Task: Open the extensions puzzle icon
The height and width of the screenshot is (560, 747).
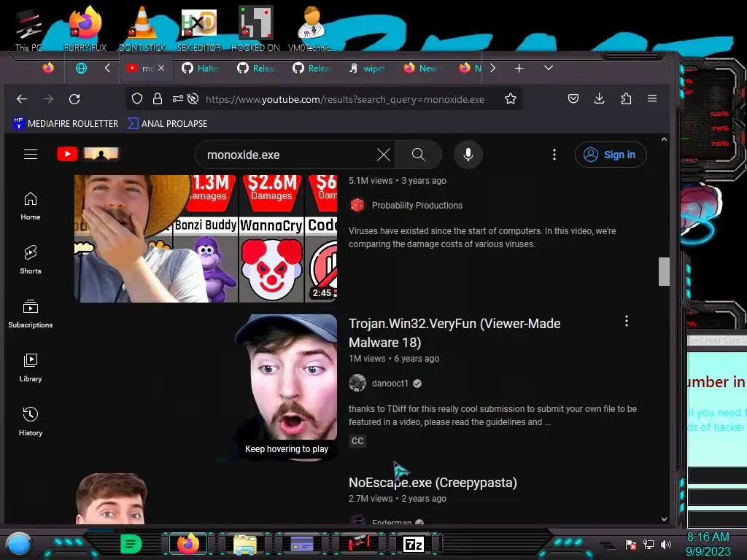Action: pyautogui.click(x=626, y=98)
